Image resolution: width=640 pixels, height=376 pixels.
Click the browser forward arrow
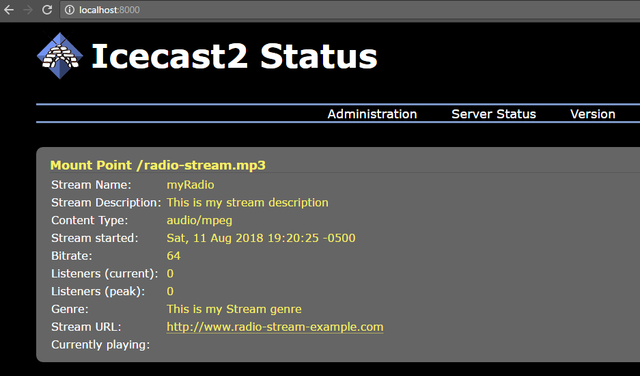coord(28,10)
